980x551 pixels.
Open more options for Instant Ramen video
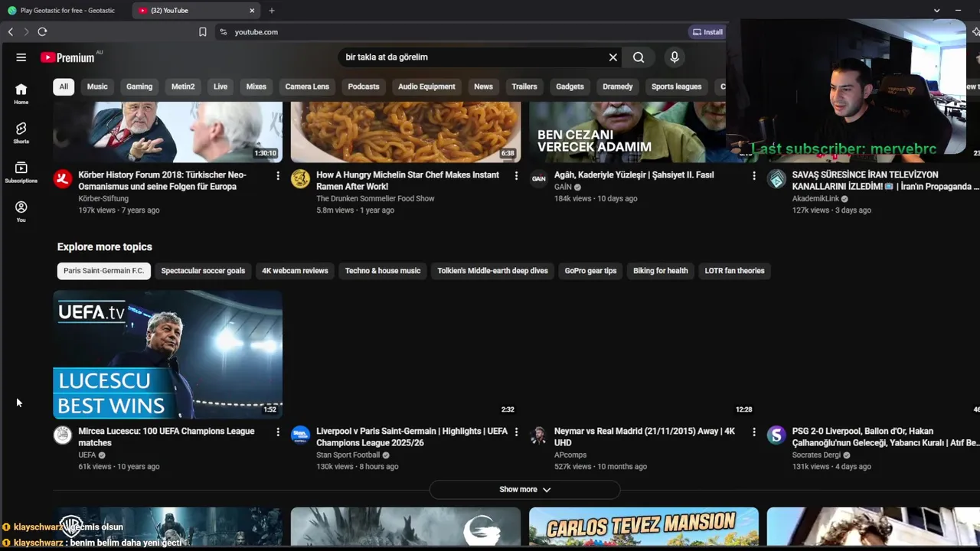tap(516, 176)
